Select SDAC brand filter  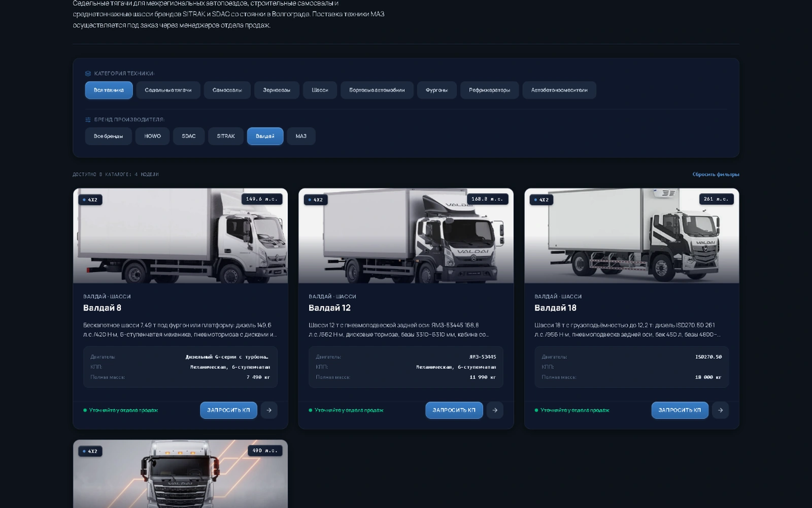point(189,136)
